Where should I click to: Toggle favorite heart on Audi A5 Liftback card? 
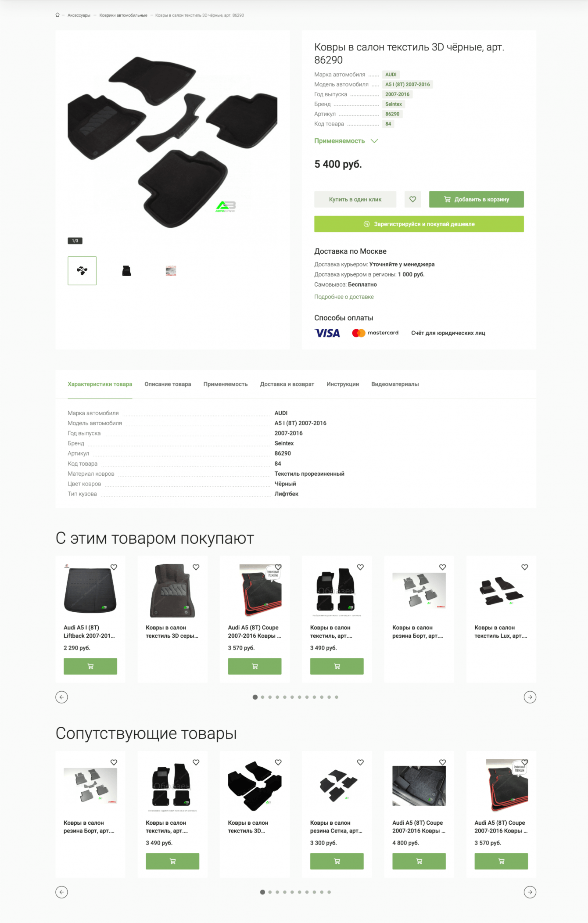[x=114, y=567]
